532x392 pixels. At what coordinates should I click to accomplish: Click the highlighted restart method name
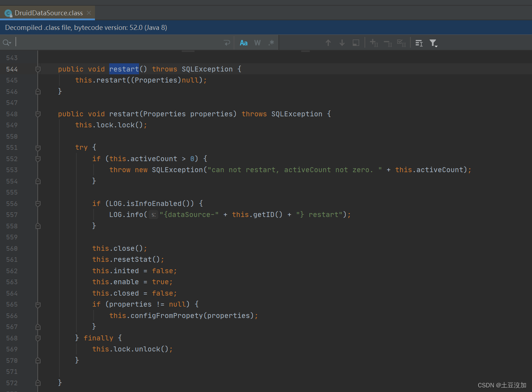(x=124, y=69)
